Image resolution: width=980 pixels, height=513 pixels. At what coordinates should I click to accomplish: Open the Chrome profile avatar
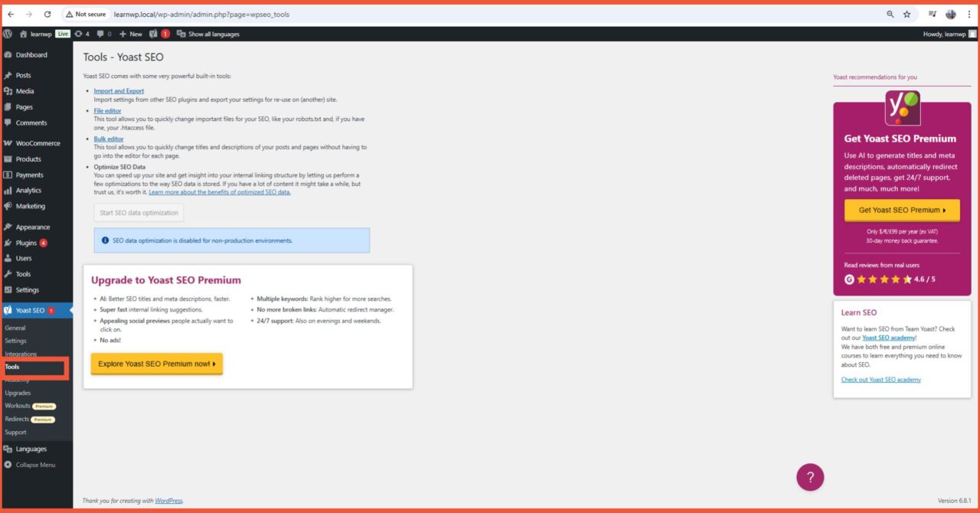952,14
